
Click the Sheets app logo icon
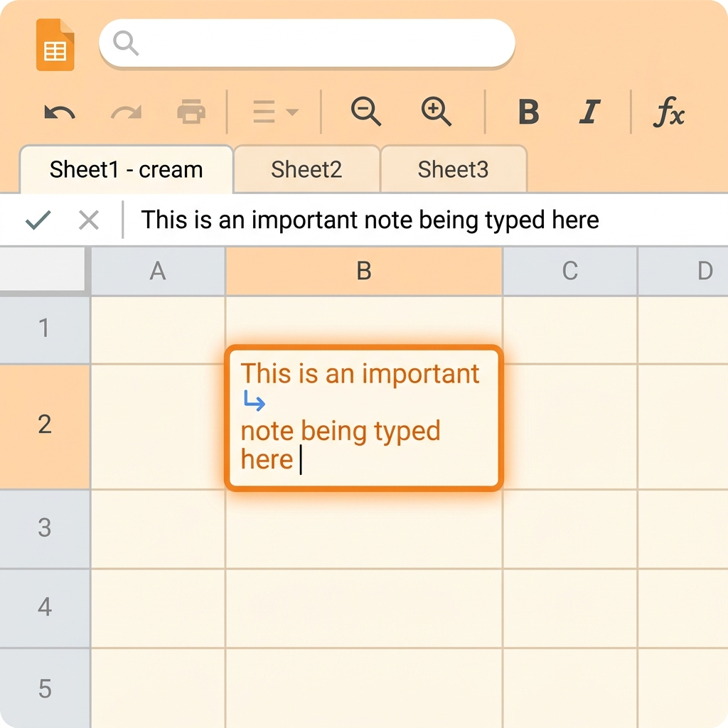tap(55, 45)
